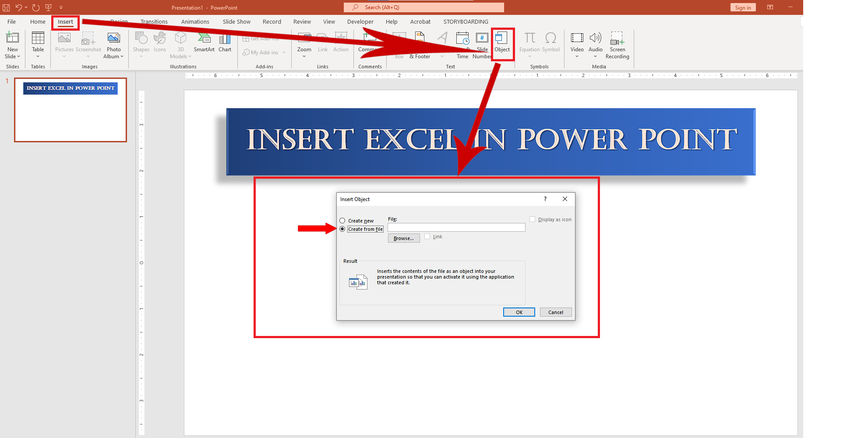Click the Link tool
Screen dimensions: 868x438
323,42
